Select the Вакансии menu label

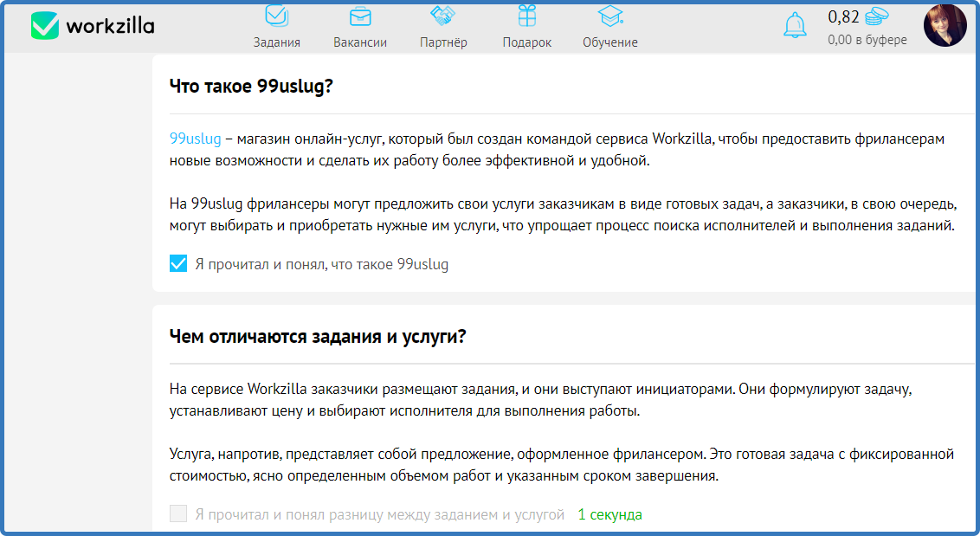click(x=360, y=42)
